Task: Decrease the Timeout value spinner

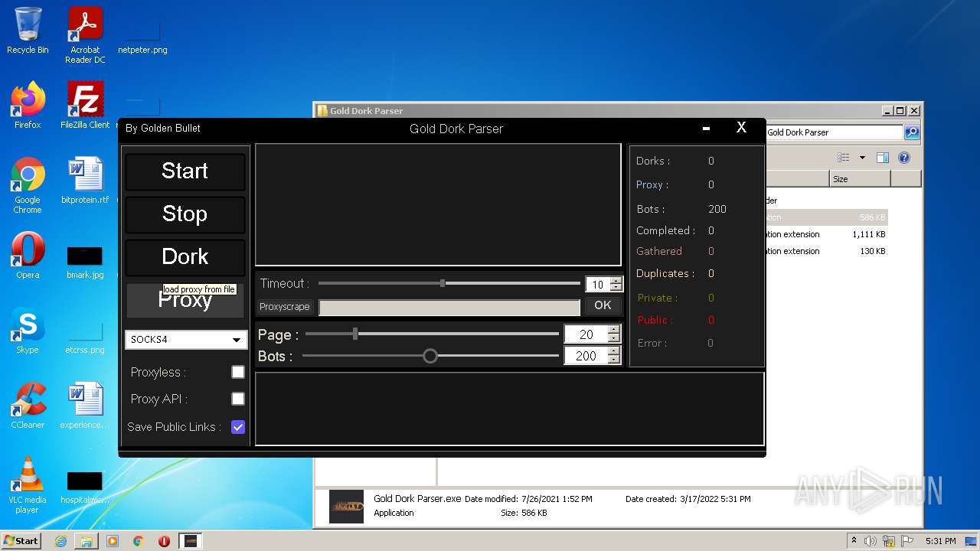Action: (616, 288)
